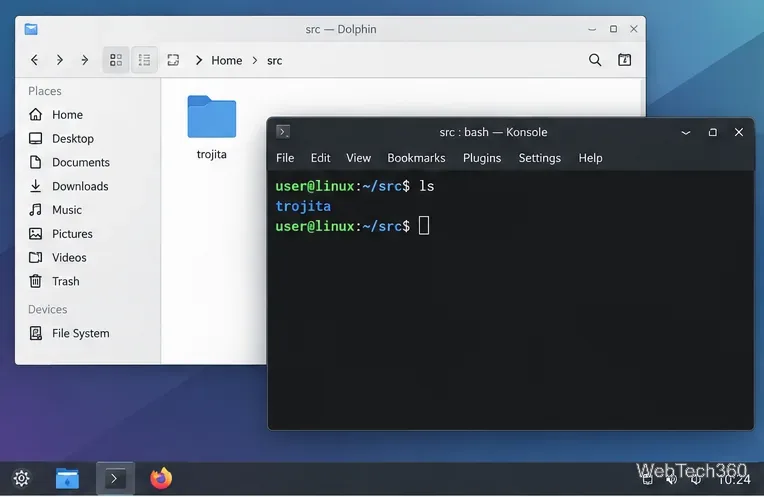Maximize the Dolphin window
The width and height of the screenshot is (764, 497).
click(x=613, y=29)
